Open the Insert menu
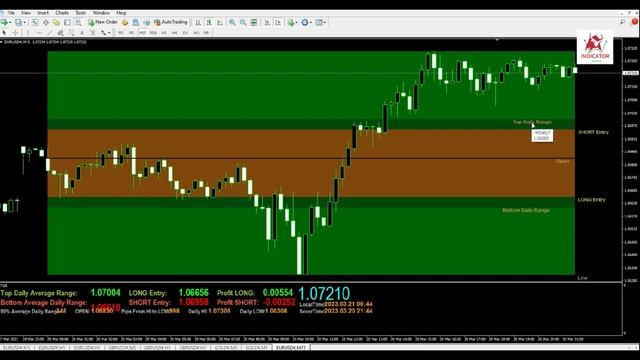The height and width of the screenshot is (360, 640). click(x=43, y=13)
